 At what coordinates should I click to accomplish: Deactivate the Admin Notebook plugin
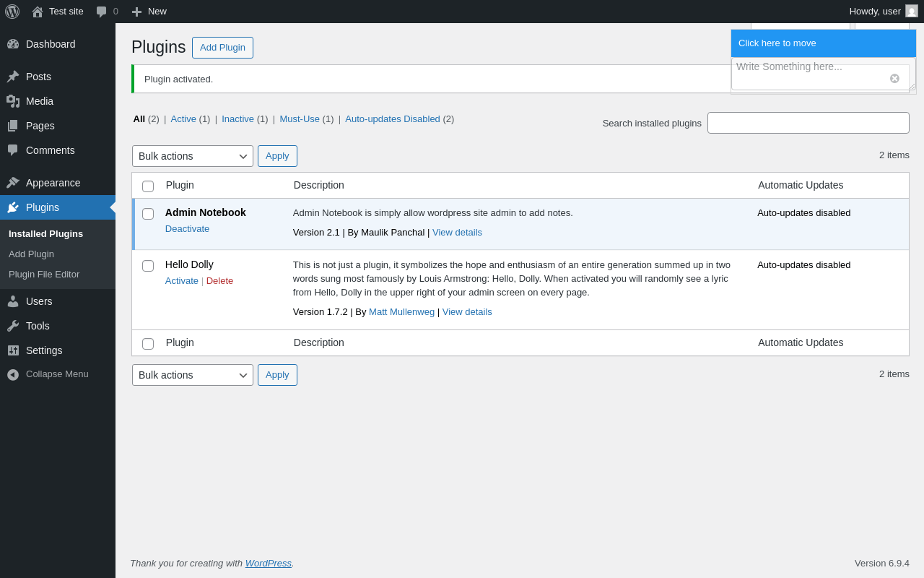click(x=187, y=229)
